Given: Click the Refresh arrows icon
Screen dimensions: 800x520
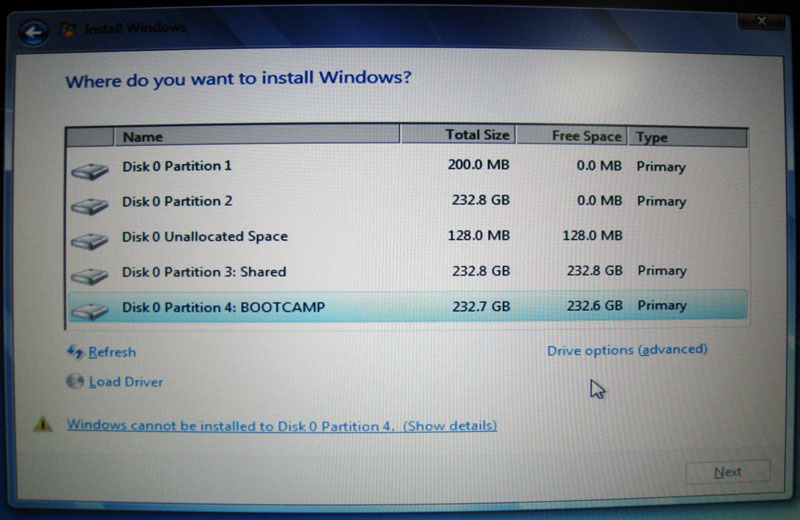Looking at the screenshot, I should 76,352.
